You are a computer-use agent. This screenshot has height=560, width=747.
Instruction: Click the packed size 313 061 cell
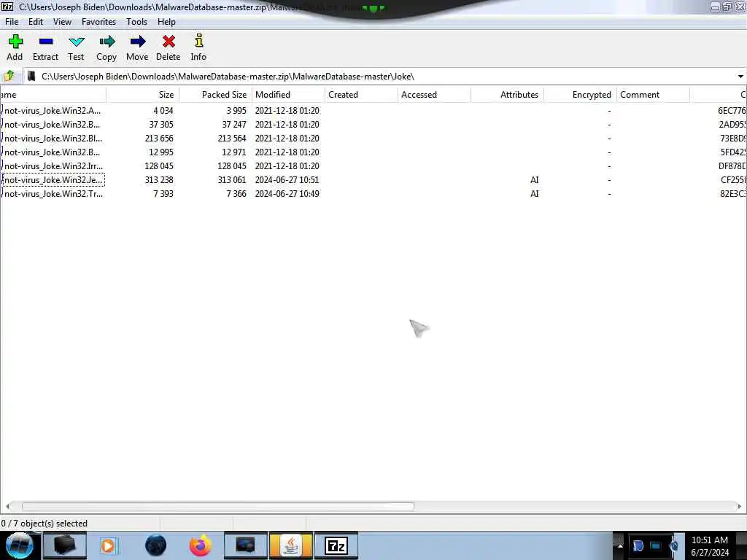point(231,179)
